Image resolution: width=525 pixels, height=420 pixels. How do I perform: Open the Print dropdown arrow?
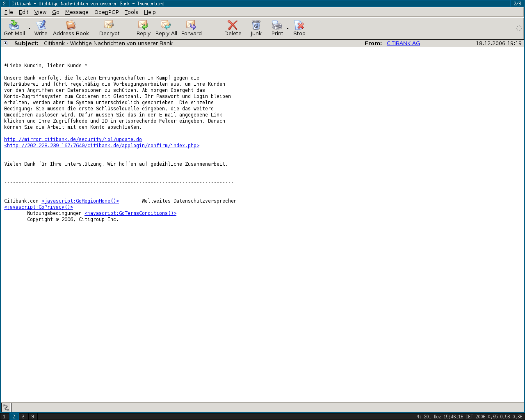tap(288, 28)
